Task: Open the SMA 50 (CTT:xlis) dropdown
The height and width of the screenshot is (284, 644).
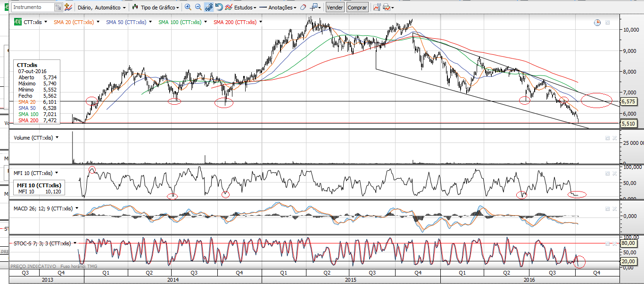Action: (x=150, y=22)
